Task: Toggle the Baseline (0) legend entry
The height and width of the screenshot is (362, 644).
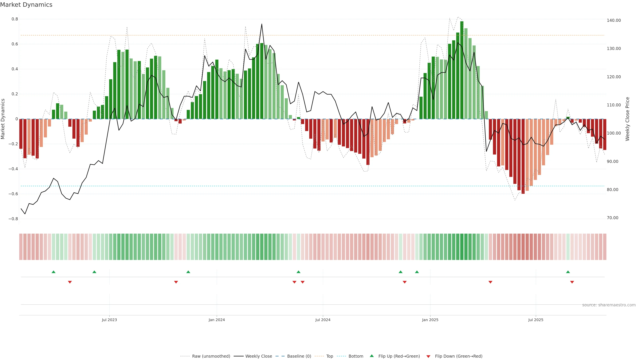Action: click(x=299, y=356)
